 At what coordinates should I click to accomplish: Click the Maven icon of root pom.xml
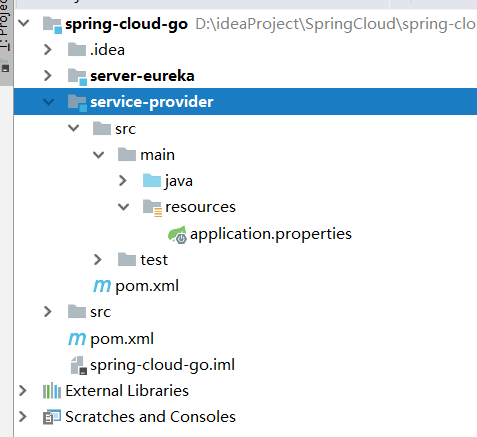pos(77,339)
